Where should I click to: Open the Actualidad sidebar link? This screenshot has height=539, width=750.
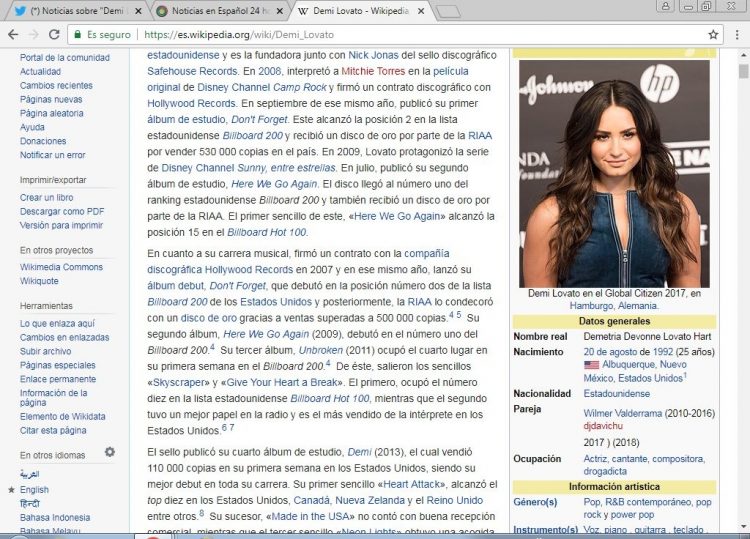[x=40, y=71]
